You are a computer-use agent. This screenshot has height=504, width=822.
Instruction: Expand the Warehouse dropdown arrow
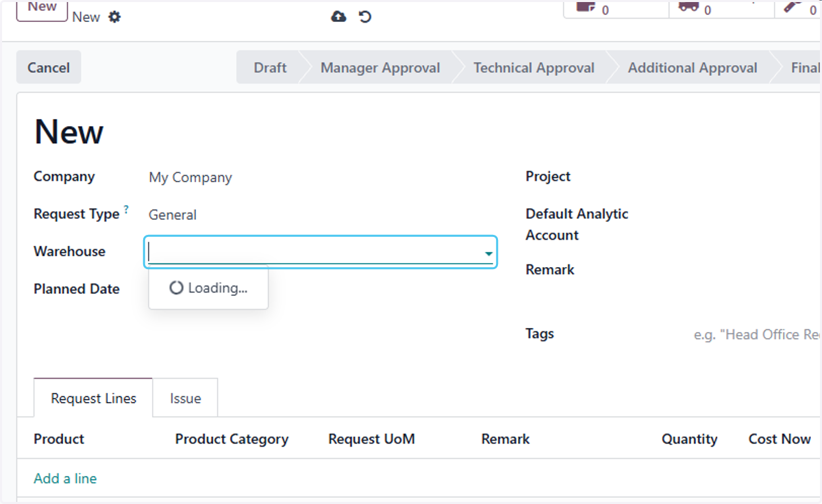click(x=488, y=254)
